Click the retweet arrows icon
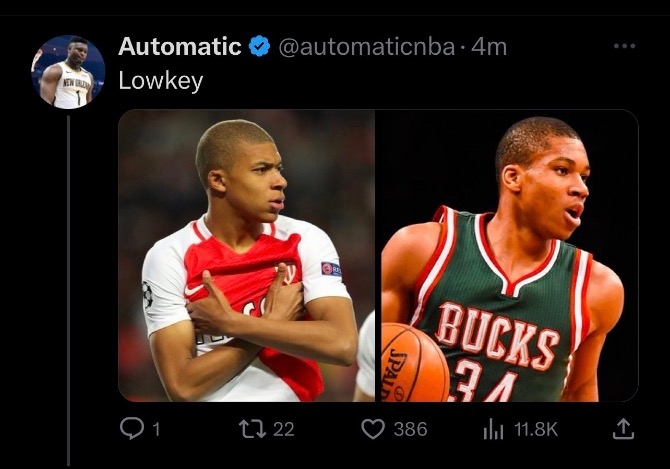This screenshot has width=670, height=469. click(253, 428)
